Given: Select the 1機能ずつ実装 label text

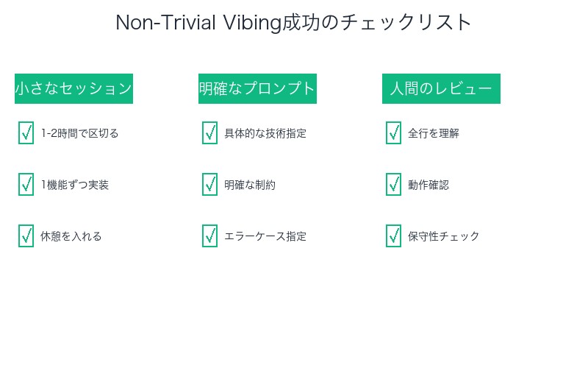Looking at the screenshot, I should (75, 185).
